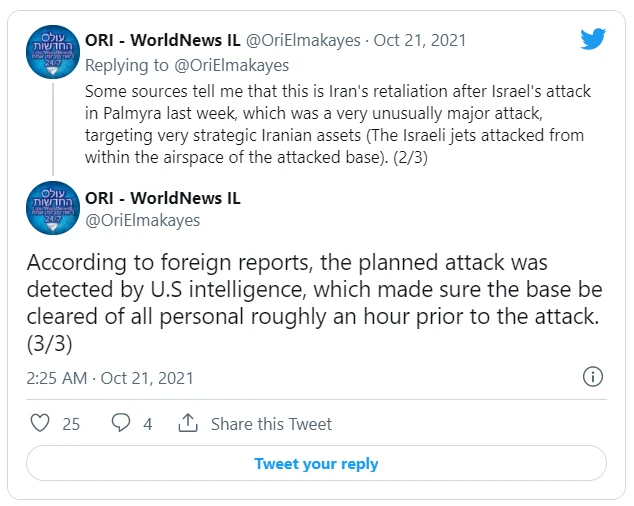Open replies via speech bubble icon
Image resolution: width=634 pixels, height=506 pixels.
click(120, 423)
